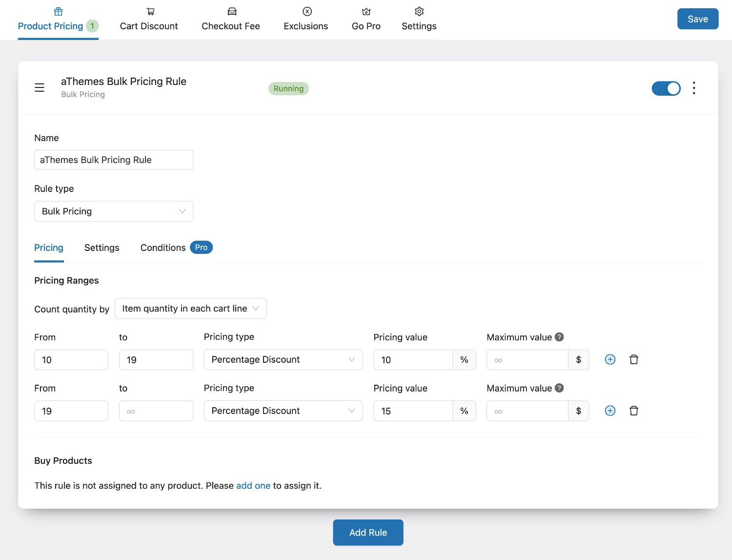Switch to the rule's Settings sub-tab
The image size is (732, 560).
coord(102,248)
